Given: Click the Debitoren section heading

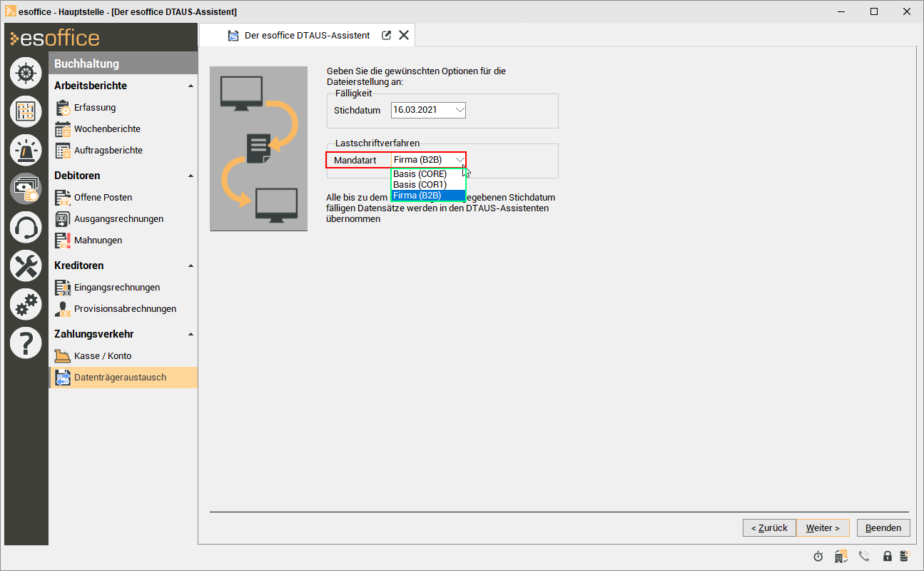Looking at the screenshot, I should tap(77, 176).
